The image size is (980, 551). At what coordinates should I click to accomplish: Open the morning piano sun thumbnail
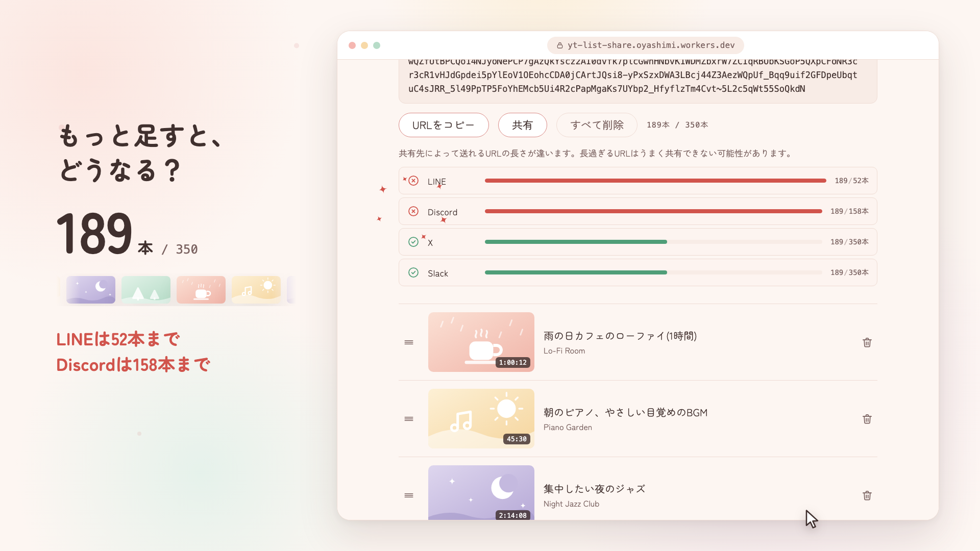coord(481,418)
